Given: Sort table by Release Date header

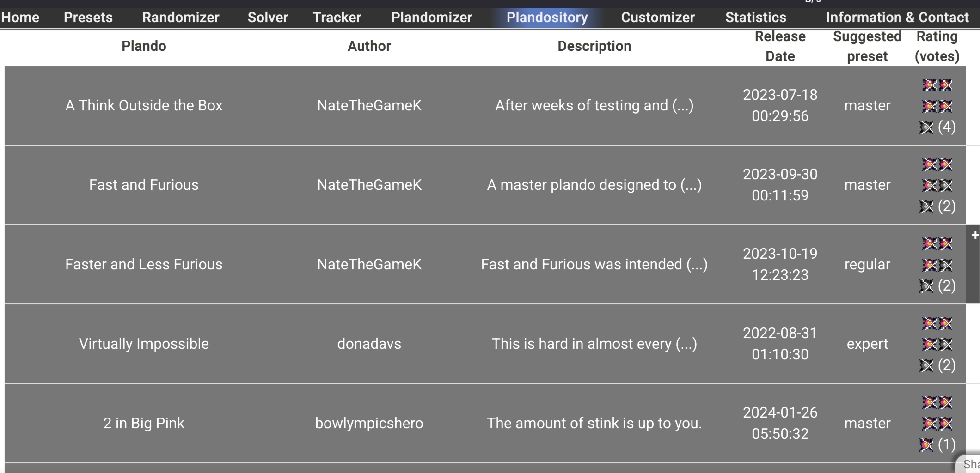Looking at the screenshot, I should 780,46.
